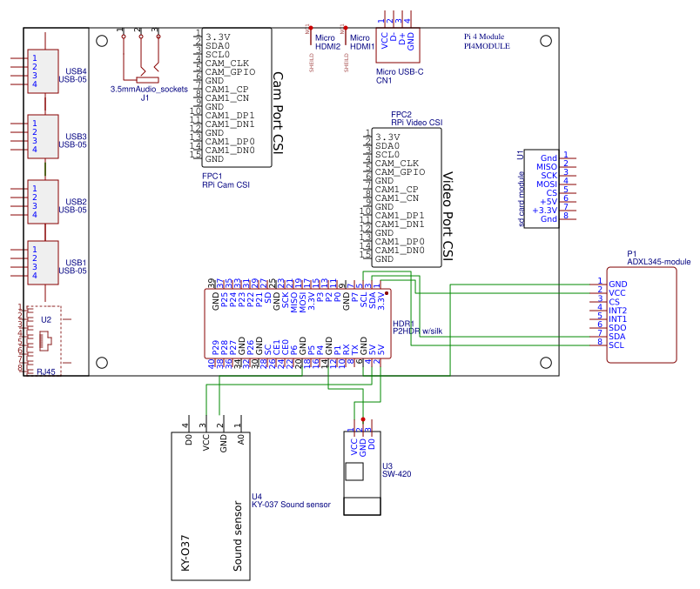Click the U2 RJ45 Ethernet jack symbol
Viewport: 700px width, 589px height.
coord(44,340)
